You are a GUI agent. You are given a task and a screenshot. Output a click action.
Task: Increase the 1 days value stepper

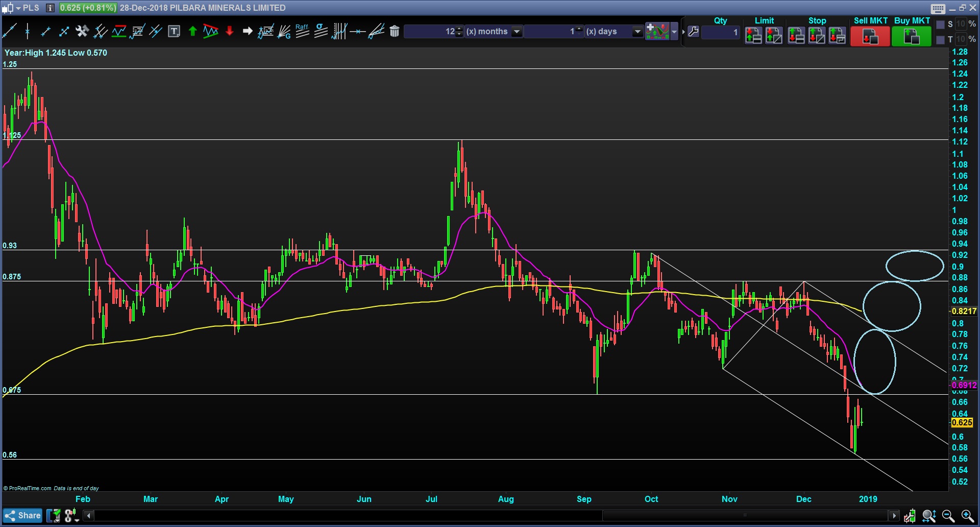pos(579,29)
